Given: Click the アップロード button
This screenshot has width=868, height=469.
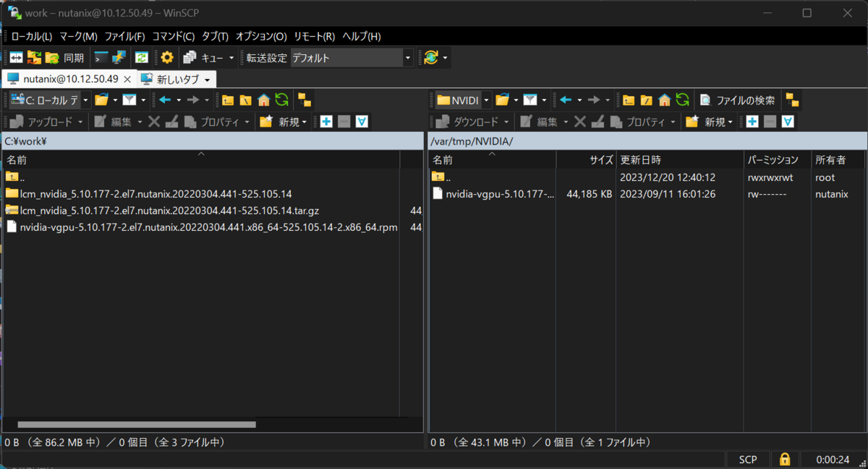Looking at the screenshot, I should [42, 122].
